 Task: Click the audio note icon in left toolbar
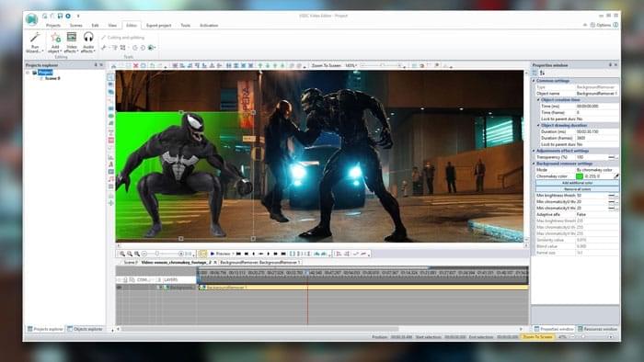point(111,179)
